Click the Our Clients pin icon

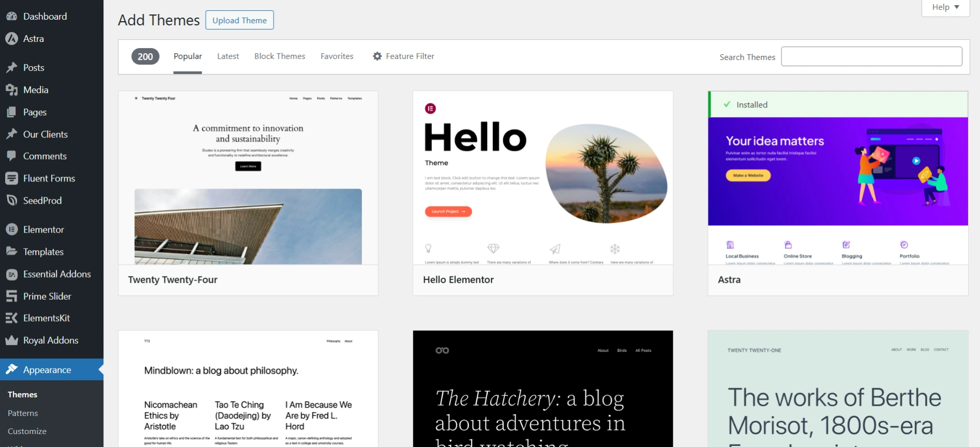(11, 134)
